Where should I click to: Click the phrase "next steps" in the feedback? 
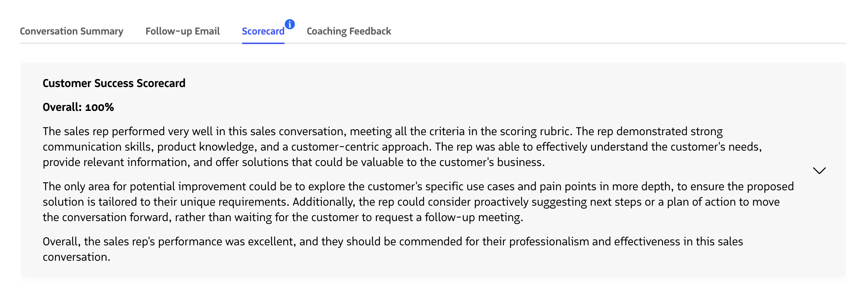click(616, 202)
